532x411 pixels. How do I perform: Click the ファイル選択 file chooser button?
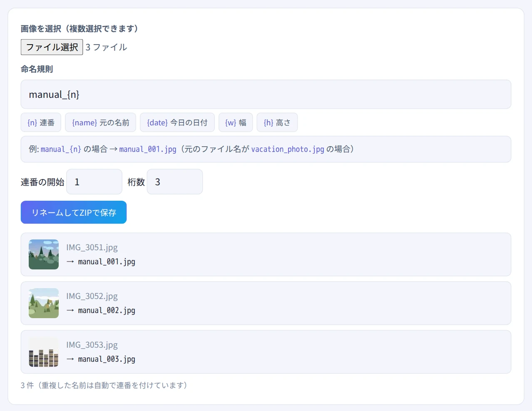click(x=52, y=47)
